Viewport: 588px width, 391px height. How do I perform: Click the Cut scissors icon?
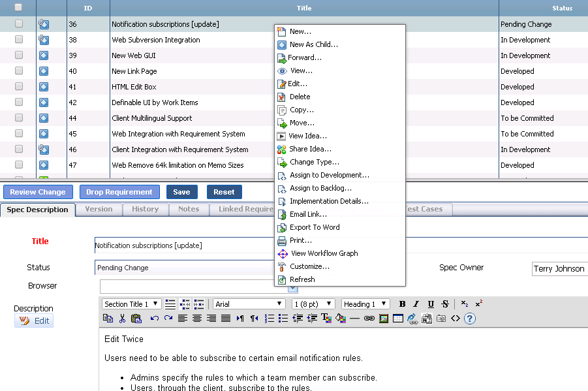coord(122,319)
